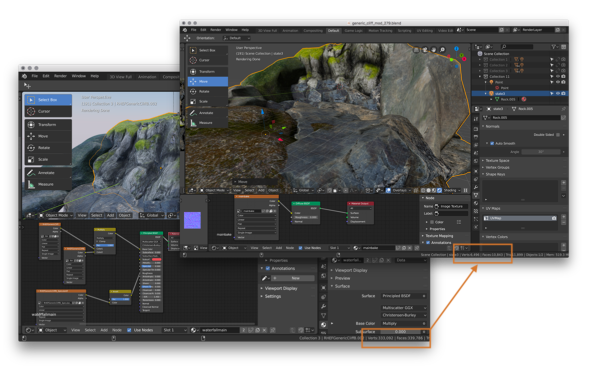
Task: Open Multiscatter GGX distribution dropdown
Action: 404,308
